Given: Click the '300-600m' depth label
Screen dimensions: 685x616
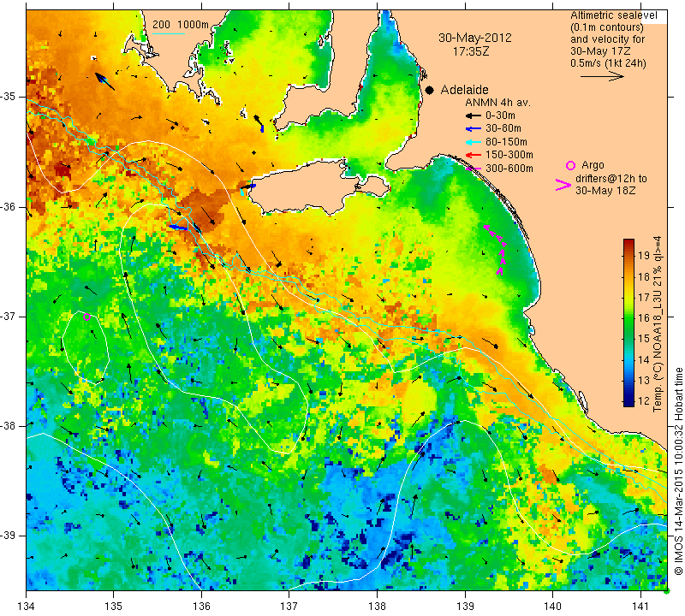Looking at the screenshot, I should click(509, 169).
